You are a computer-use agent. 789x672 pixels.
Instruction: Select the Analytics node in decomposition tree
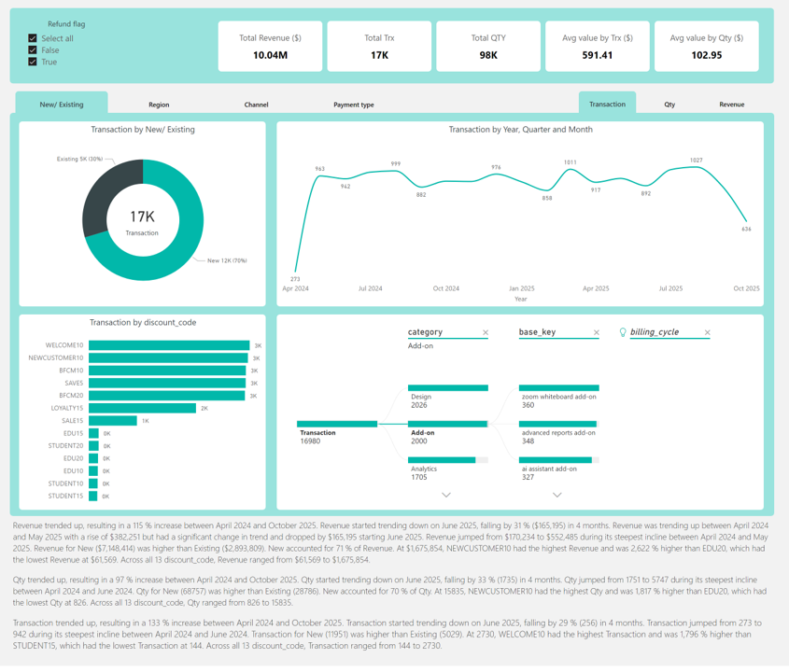pyautogui.click(x=442, y=460)
